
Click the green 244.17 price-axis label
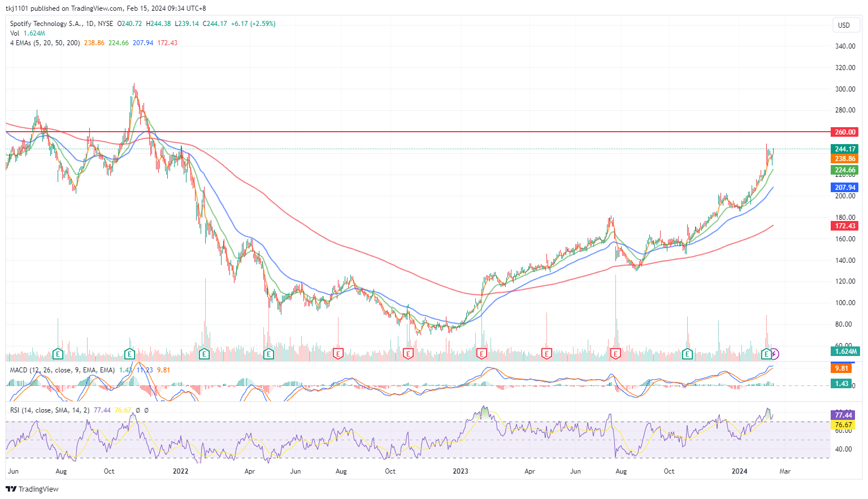[x=845, y=149]
